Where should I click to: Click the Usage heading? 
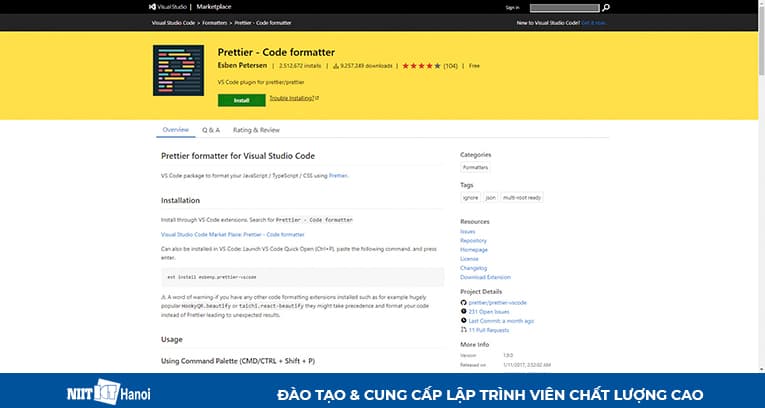click(172, 339)
